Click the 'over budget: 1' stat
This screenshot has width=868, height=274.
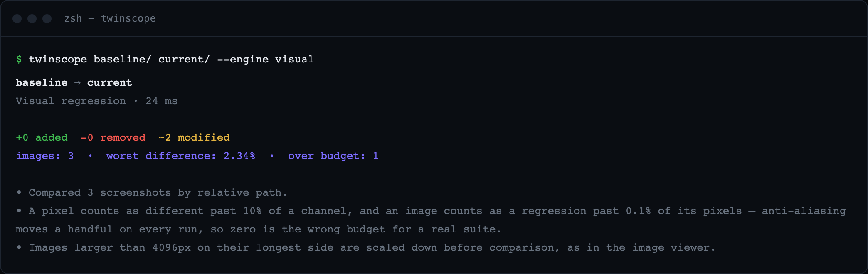pyautogui.click(x=333, y=156)
